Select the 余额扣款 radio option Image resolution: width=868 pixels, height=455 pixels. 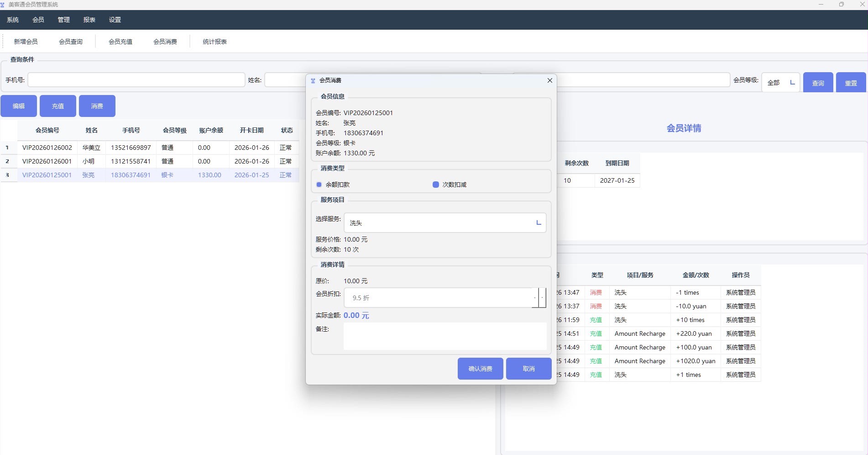click(x=319, y=185)
